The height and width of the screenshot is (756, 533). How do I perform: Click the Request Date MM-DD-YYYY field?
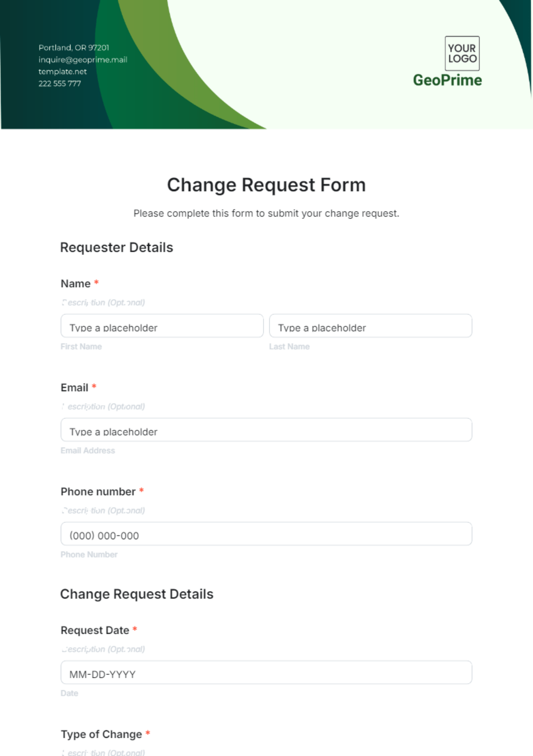(266, 672)
